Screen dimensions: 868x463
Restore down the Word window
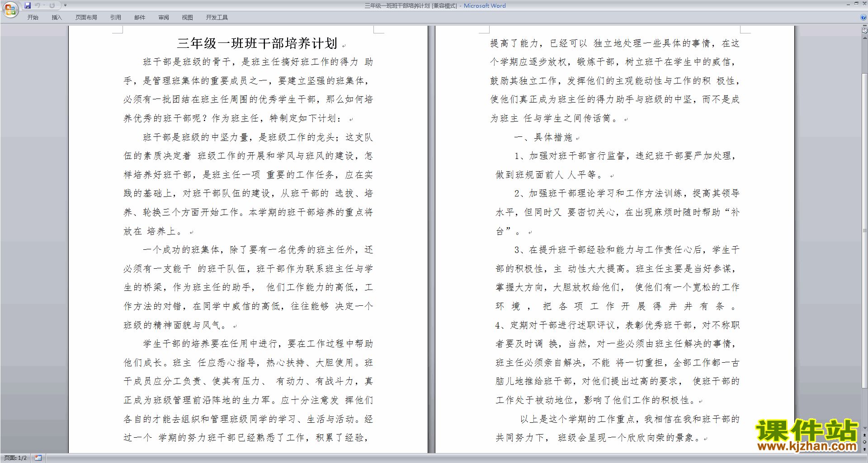pyautogui.click(x=856, y=4)
